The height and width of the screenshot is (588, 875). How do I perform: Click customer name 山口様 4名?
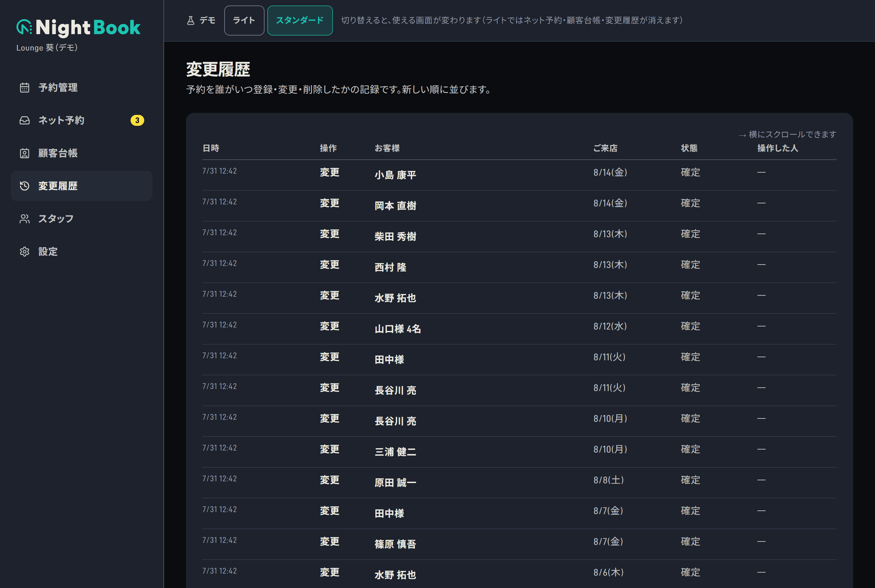click(x=398, y=329)
